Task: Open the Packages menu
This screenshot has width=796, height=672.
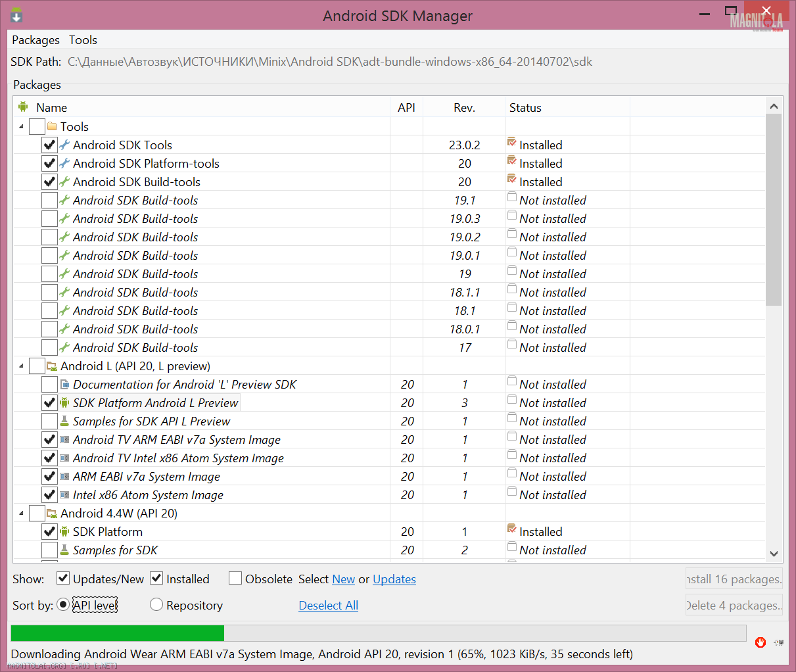Action: point(35,40)
